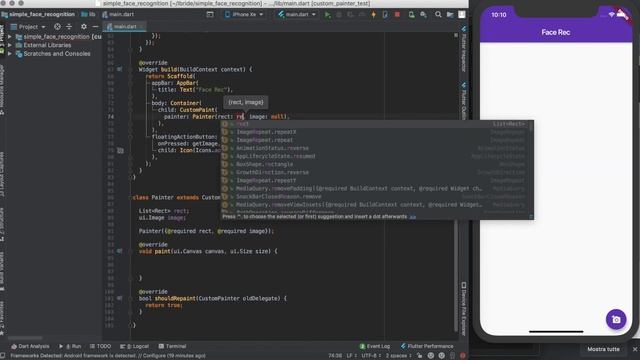Expand the Scratches and Consoles tree node

10,53
